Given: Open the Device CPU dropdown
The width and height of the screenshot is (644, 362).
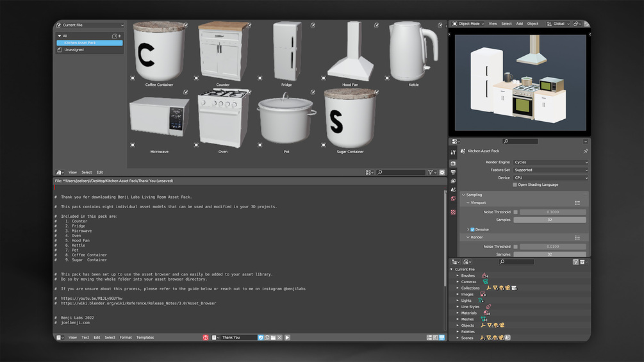Looking at the screenshot, I should [551, 177].
